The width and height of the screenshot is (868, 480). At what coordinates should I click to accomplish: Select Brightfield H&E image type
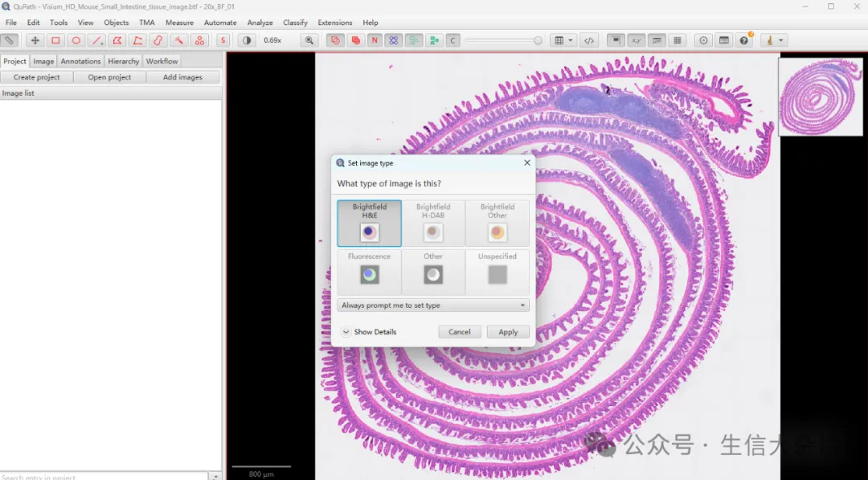pyautogui.click(x=369, y=223)
